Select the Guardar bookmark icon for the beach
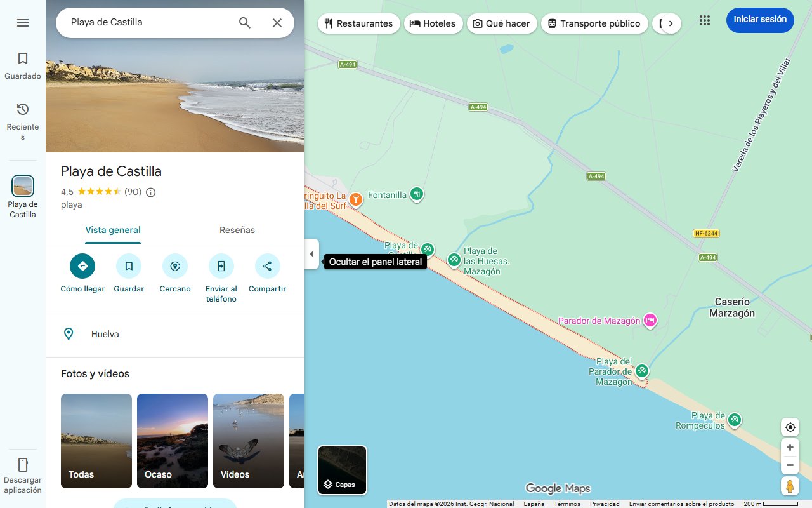The image size is (812, 508). pyautogui.click(x=129, y=265)
